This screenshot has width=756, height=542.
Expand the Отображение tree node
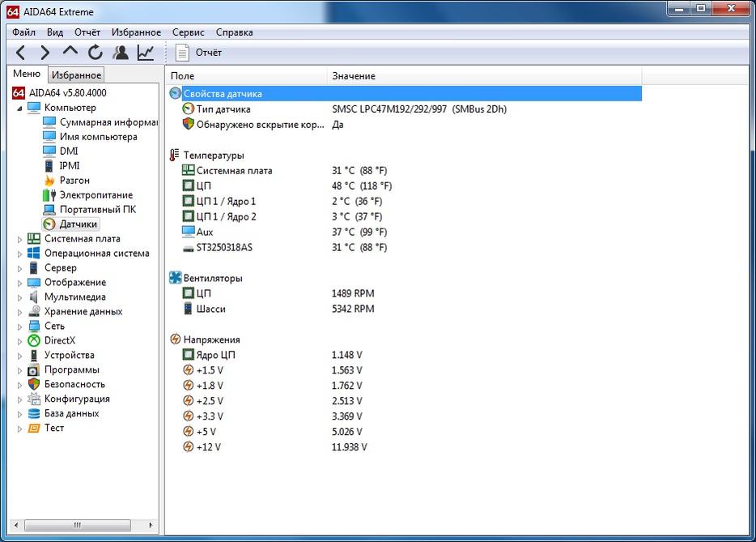pos(19,283)
